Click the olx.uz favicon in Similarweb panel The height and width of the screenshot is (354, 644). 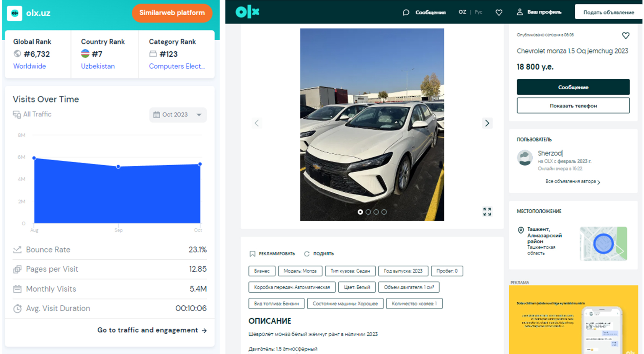pyautogui.click(x=15, y=13)
